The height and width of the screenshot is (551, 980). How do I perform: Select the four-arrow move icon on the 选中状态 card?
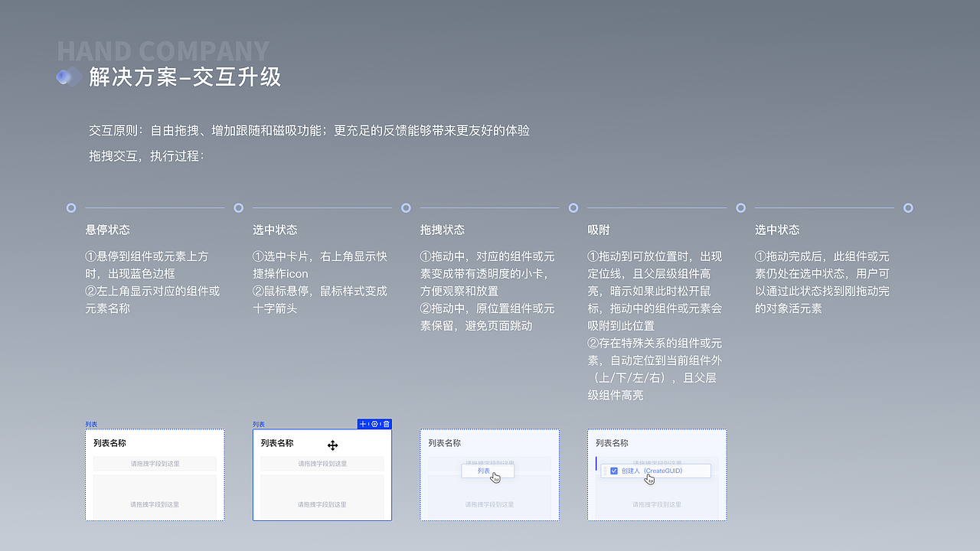[333, 445]
